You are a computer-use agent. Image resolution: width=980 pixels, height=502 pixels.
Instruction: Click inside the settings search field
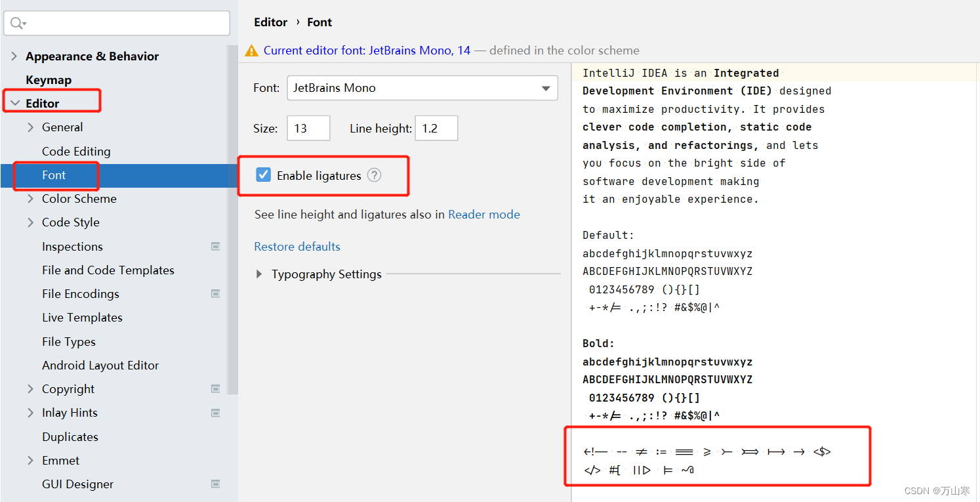(x=117, y=23)
